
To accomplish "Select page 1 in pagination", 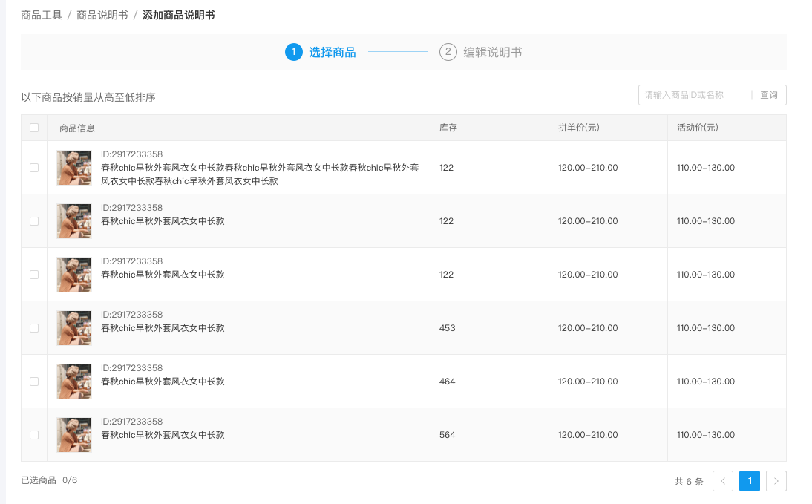I will click(750, 481).
